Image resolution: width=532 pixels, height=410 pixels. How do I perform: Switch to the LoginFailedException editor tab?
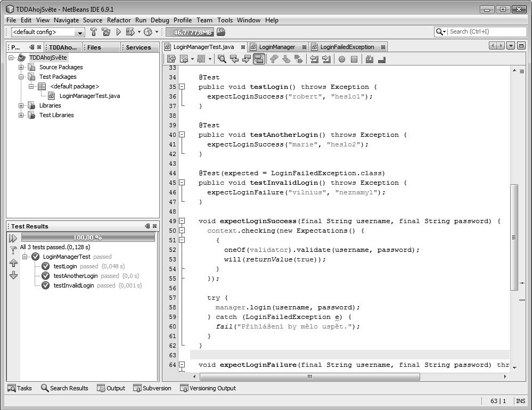pyautogui.click(x=347, y=47)
